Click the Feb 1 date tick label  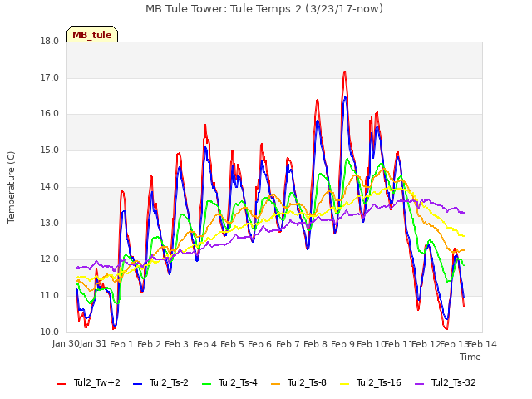point(122,344)
